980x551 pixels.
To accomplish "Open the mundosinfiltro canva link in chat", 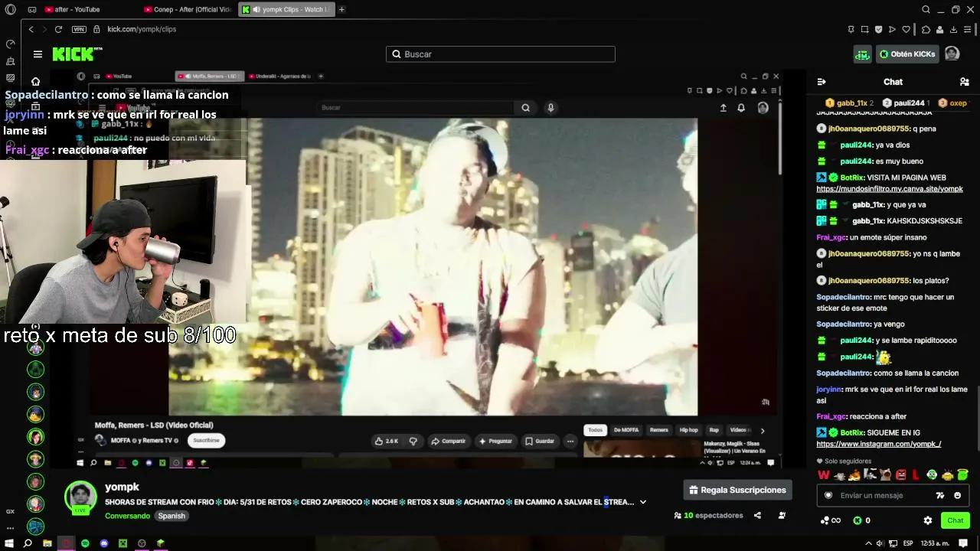I will coord(890,189).
